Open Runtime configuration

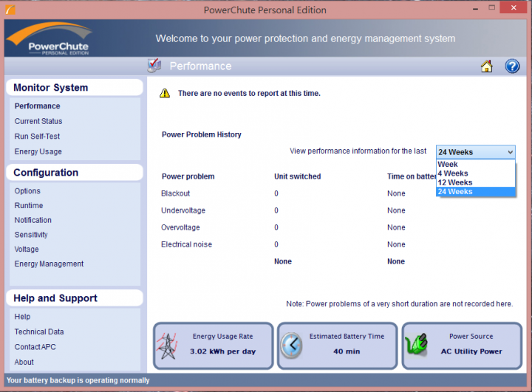29,205
